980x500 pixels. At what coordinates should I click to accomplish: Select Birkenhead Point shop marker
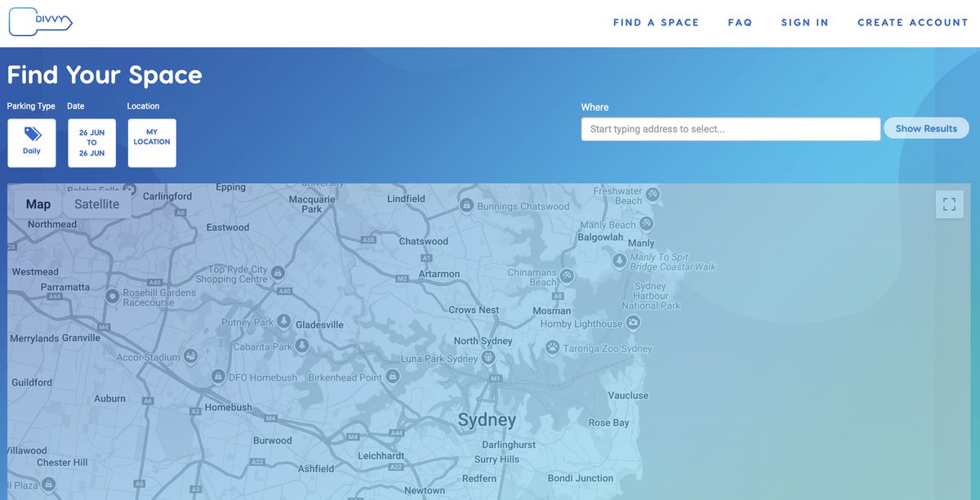(x=392, y=376)
